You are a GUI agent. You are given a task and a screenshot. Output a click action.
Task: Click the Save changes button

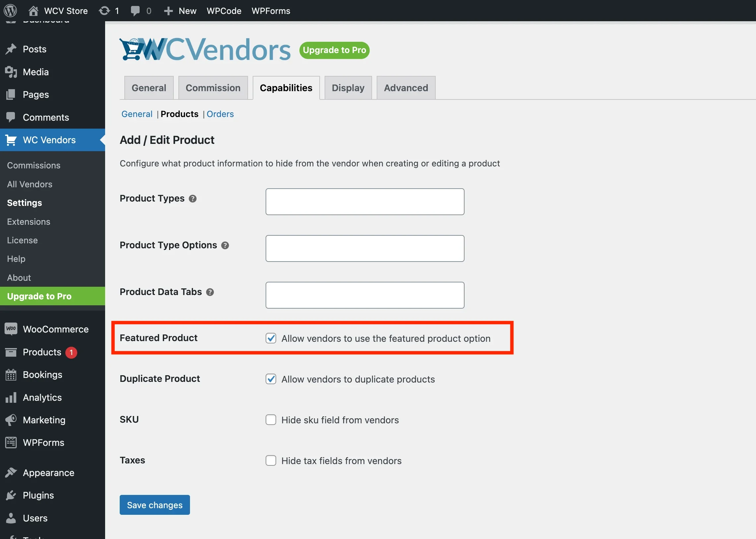point(155,505)
